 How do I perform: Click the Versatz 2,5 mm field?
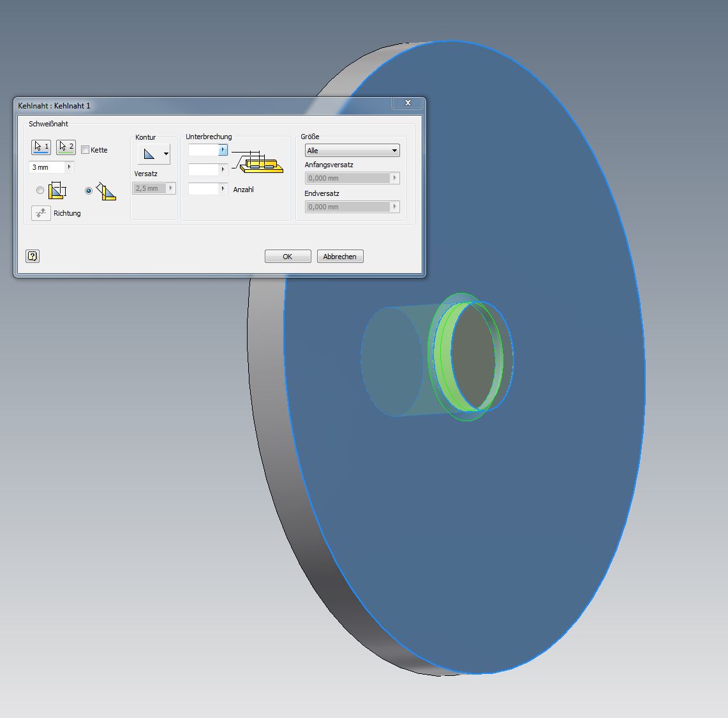[x=150, y=188]
